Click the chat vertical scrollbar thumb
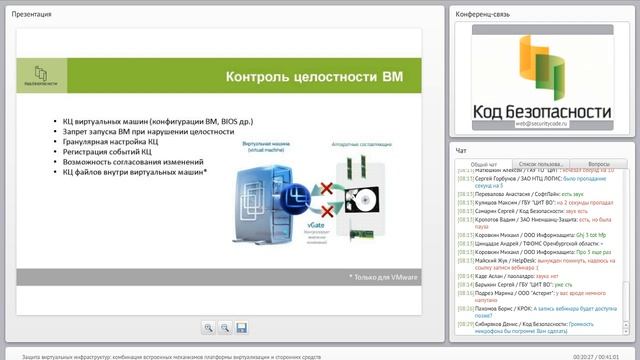 click(x=626, y=301)
